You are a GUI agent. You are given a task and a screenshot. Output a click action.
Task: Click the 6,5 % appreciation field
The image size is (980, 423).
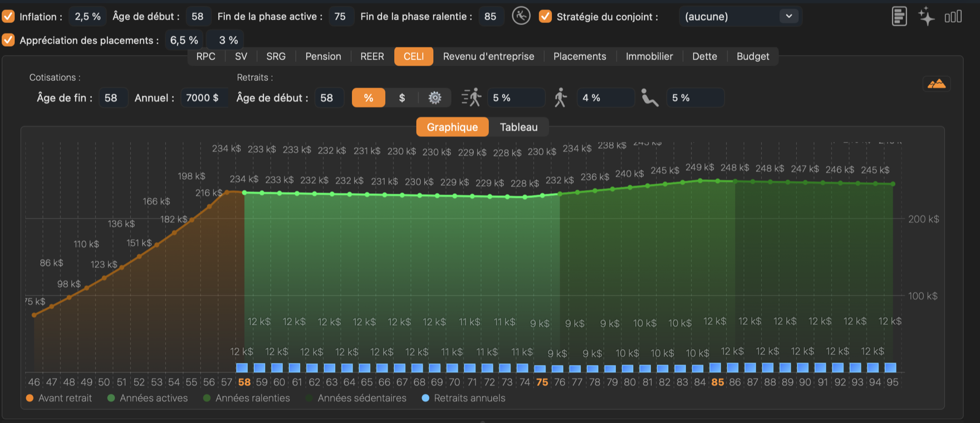tap(184, 40)
